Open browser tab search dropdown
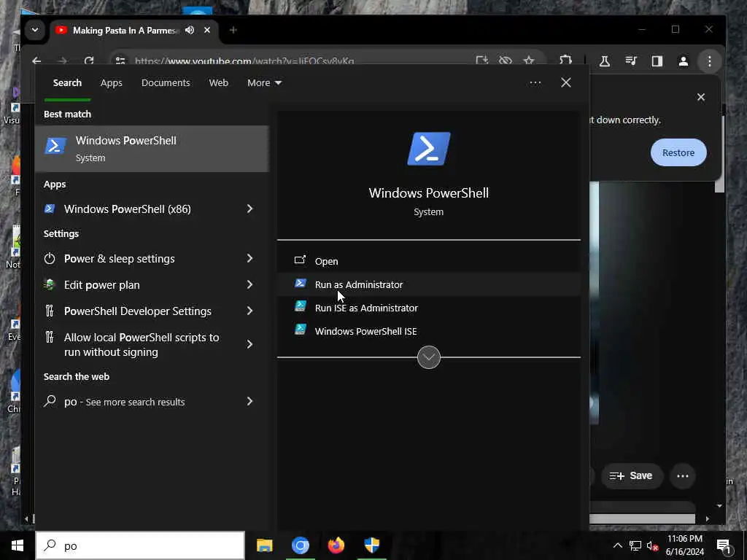The image size is (747, 560). tap(35, 30)
